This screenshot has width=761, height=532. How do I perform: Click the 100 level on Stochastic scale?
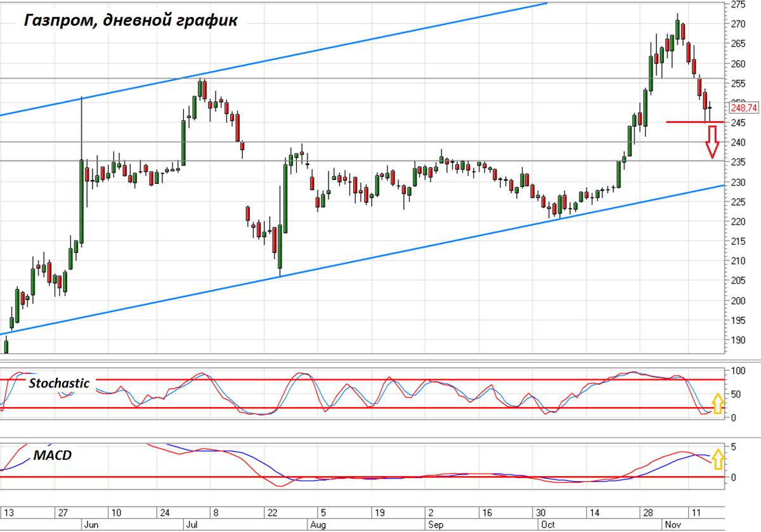coord(738,370)
